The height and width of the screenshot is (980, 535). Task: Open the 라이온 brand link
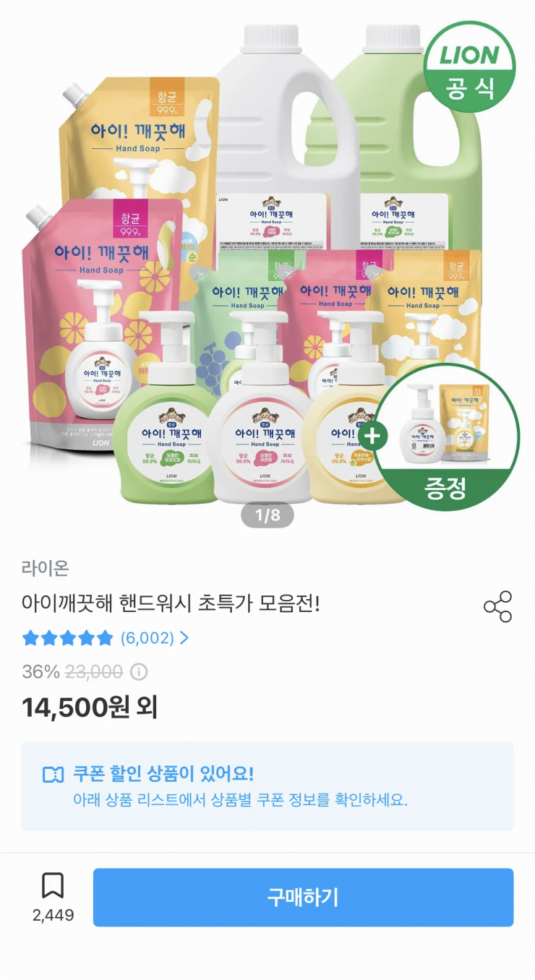(x=46, y=568)
